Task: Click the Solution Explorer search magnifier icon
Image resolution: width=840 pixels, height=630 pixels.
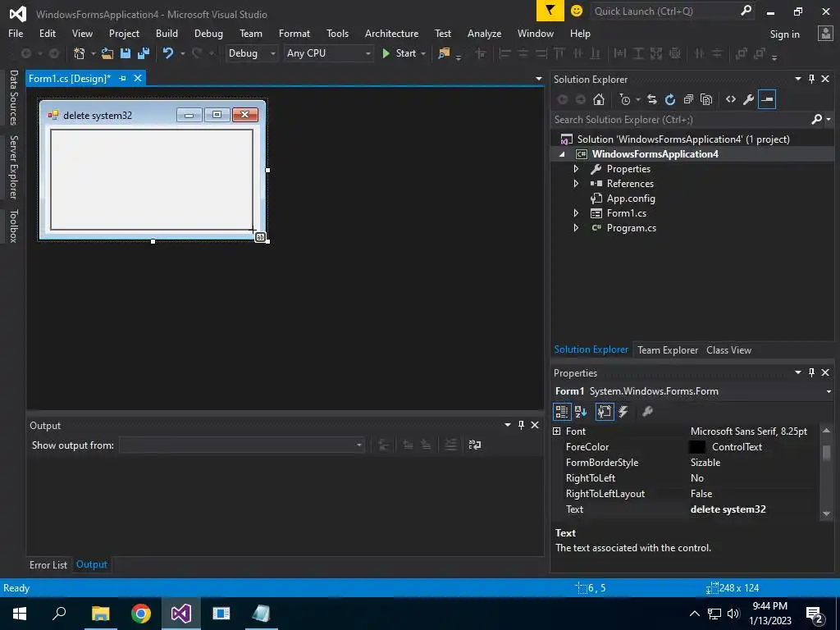Action: pyautogui.click(x=816, y=120)
